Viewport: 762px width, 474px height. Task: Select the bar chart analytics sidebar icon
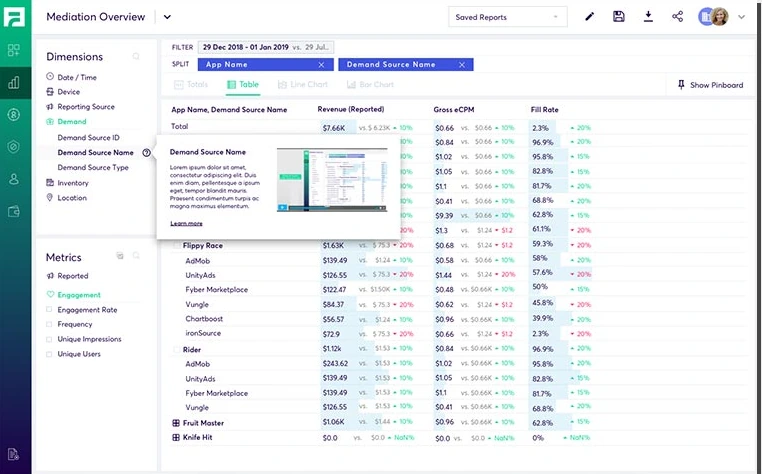click(x=14, y=83)
